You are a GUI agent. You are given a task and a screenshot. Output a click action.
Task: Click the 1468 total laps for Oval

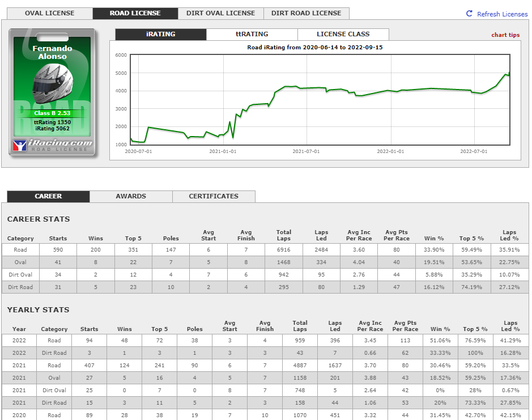[284, 262]
